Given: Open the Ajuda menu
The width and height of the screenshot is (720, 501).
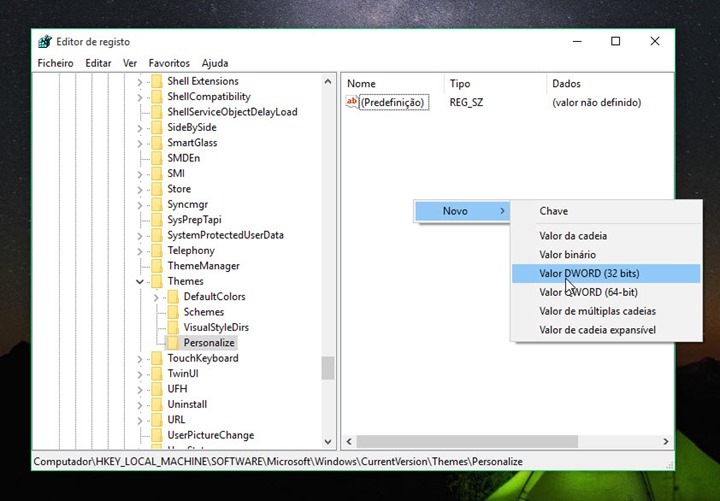Looking at the screenshot, I should coord(215,63).
